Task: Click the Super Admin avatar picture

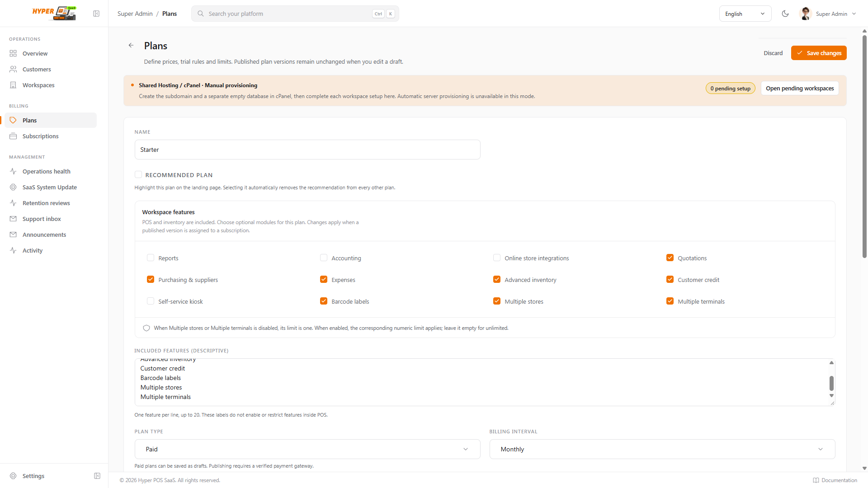Action: pos(805,14)
